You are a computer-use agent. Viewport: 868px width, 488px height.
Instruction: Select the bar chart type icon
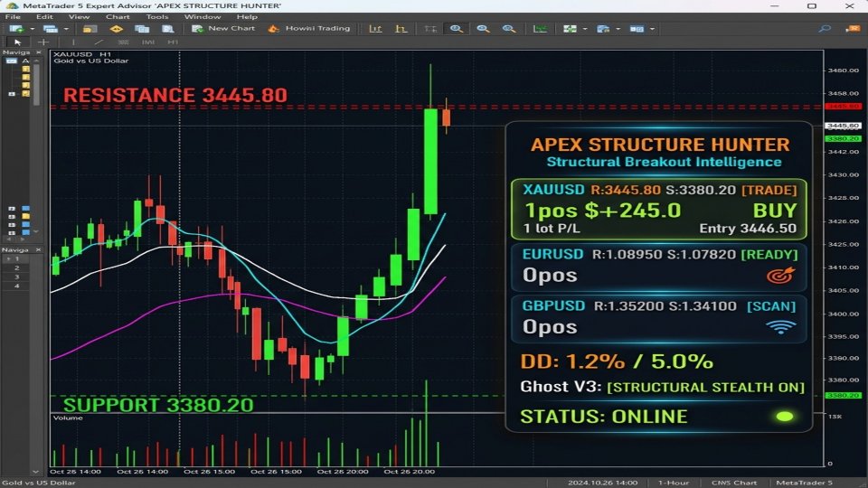[375, 29]
